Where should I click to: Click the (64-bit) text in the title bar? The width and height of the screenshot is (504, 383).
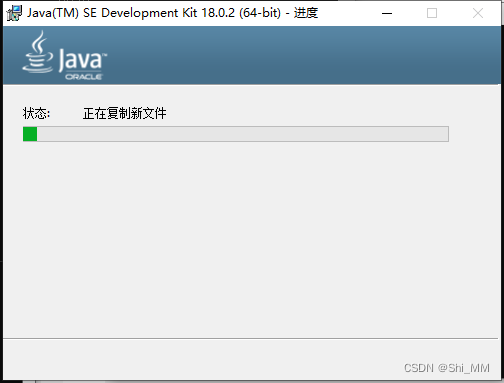click(x=260, y=13)
